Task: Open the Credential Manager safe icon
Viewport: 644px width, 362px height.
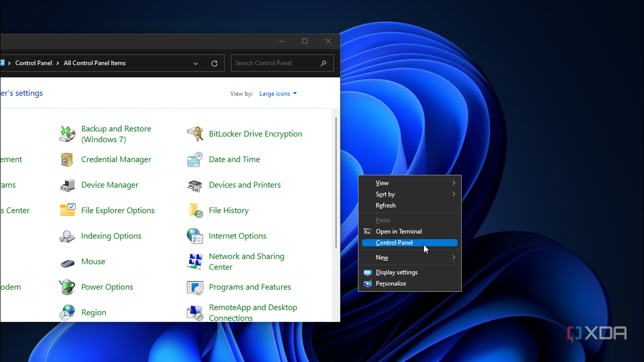Action: [x=68, y=160]
